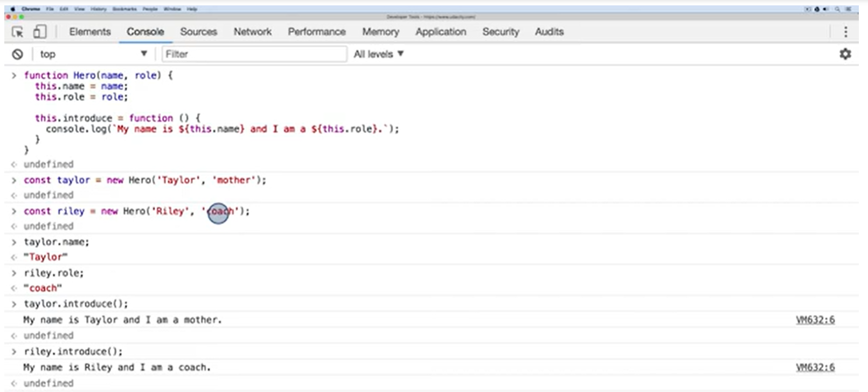The width and height of the screenshot is (868, 392).
Task: Open VM632:6 link beside Taylor message
Action: pos(815,320)
